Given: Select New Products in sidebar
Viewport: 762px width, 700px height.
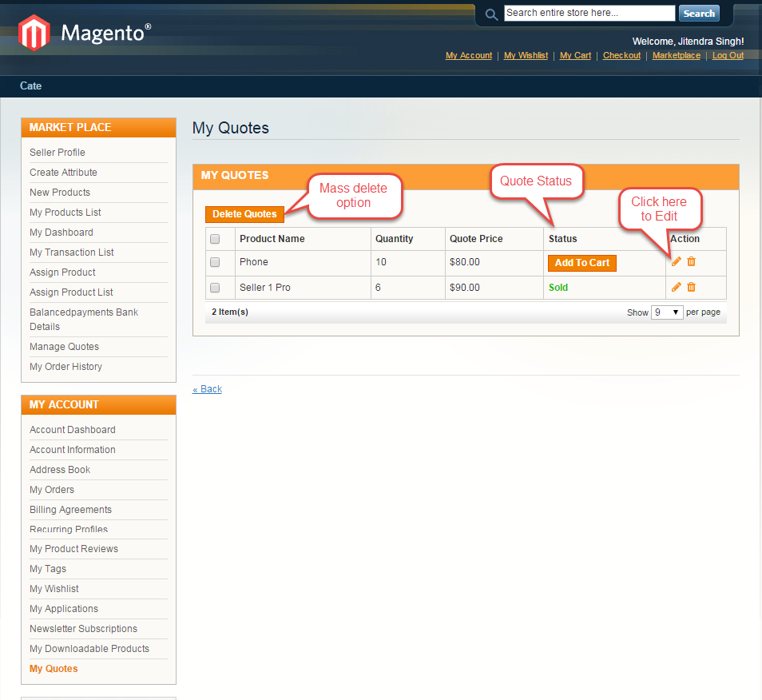Looking at the screenshot, I should pos(60,192).
